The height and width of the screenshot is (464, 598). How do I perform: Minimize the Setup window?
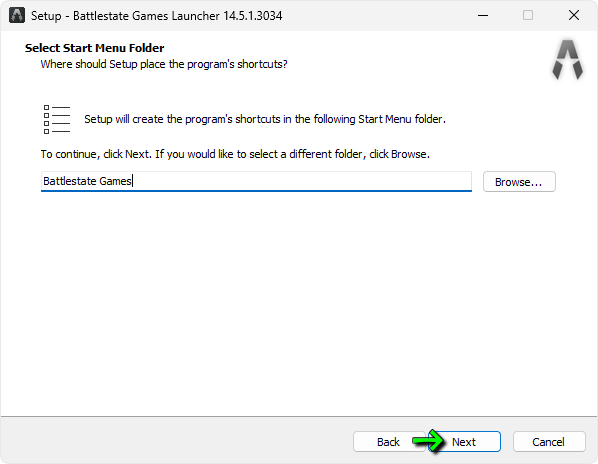click(483, 15)
